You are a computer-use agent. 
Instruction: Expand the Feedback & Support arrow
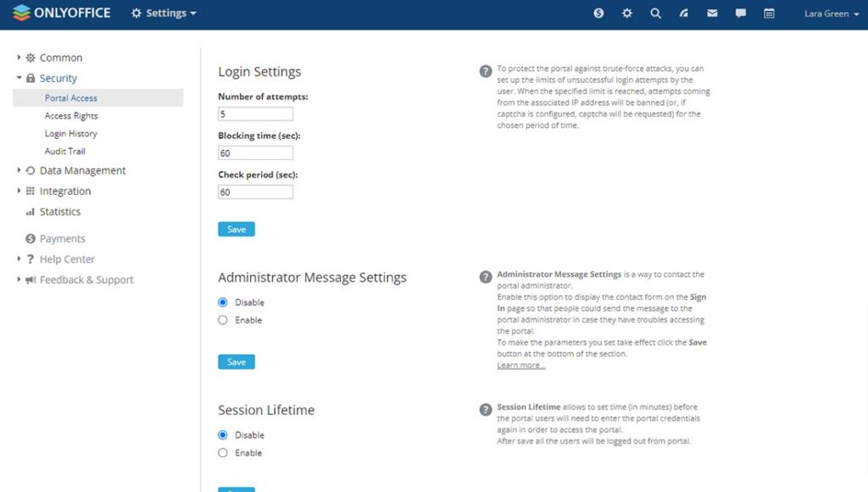(19, 279)
